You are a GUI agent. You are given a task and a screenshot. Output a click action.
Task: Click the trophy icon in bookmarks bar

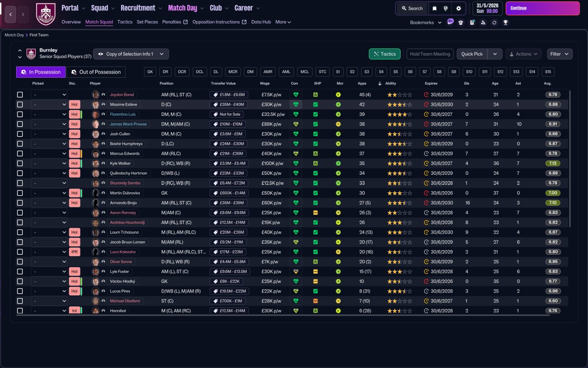(505, 22)
